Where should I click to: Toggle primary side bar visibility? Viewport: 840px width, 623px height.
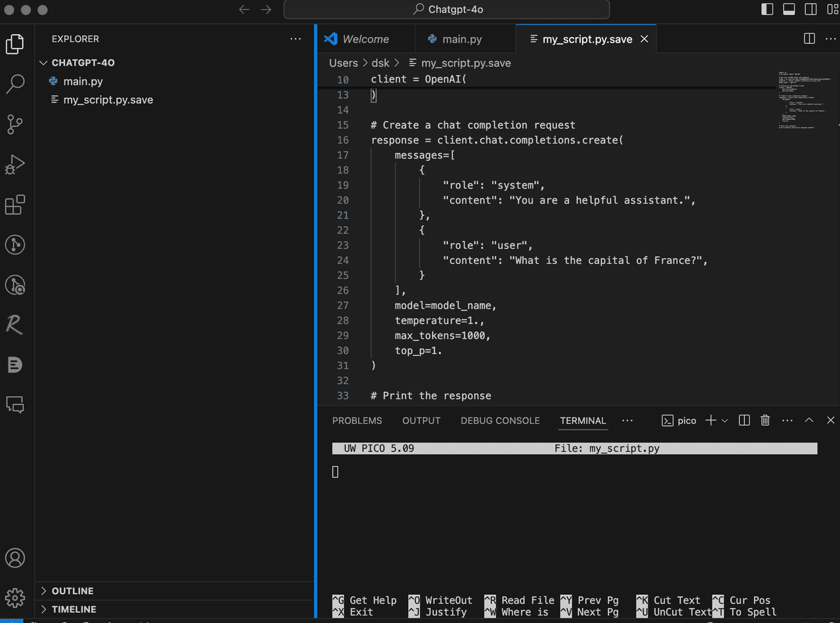pyautogui.click(x=766, y=9)
